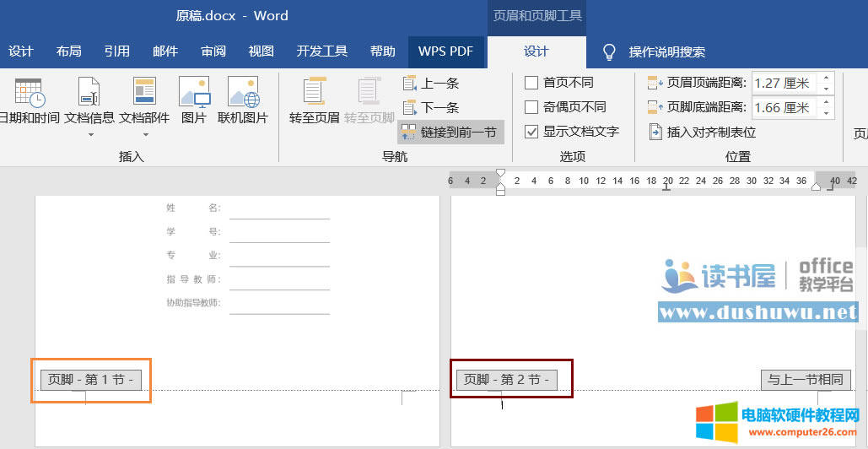Enable the 首页不同 checkbox

(531, 83)
